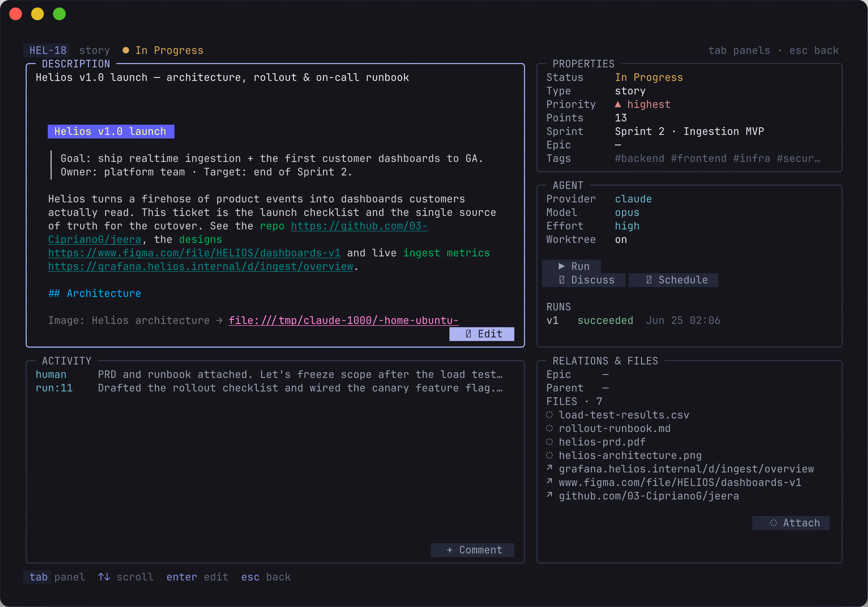Click the "Helios v1.0 launch" highlighted heading

click(111, 132)
